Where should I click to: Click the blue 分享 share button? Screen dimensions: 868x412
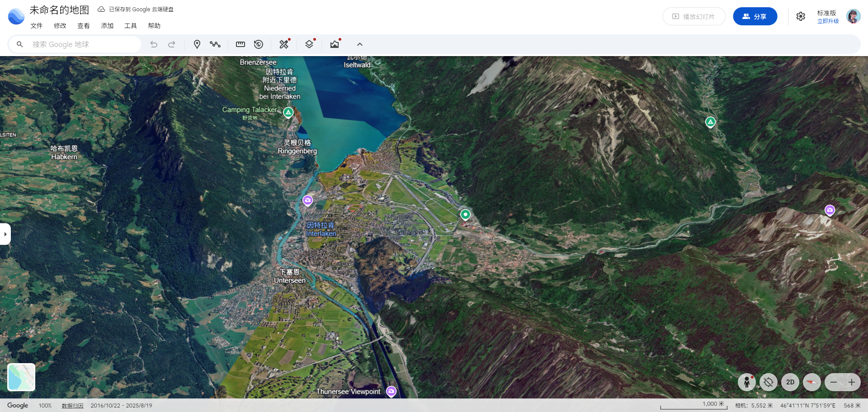coord(755,17)
